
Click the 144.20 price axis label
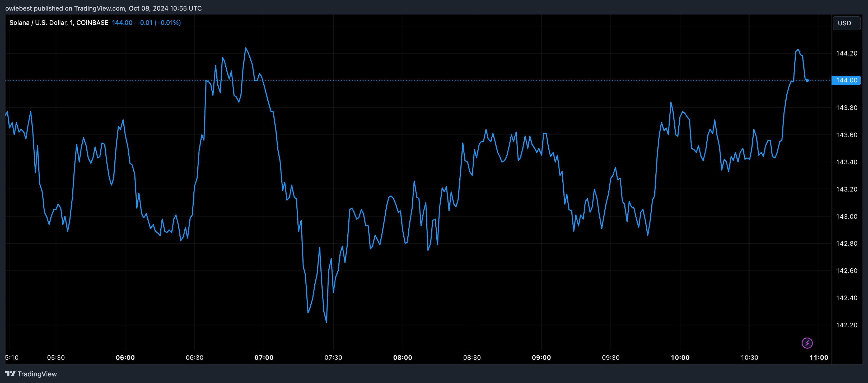click(846, 53)
